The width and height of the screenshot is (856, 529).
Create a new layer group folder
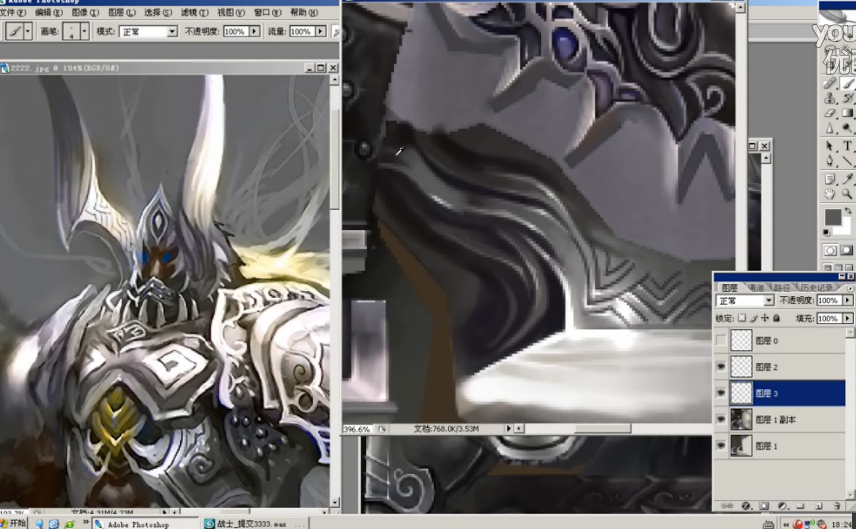(800, 506)
